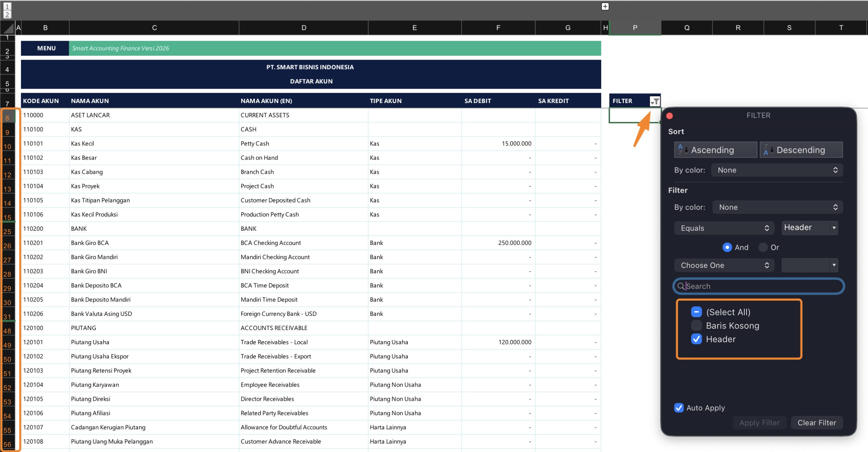Sort Ascending in filter panel
Image resolution: width=868 pixels, height=452 pixels.
click(715, 150)
